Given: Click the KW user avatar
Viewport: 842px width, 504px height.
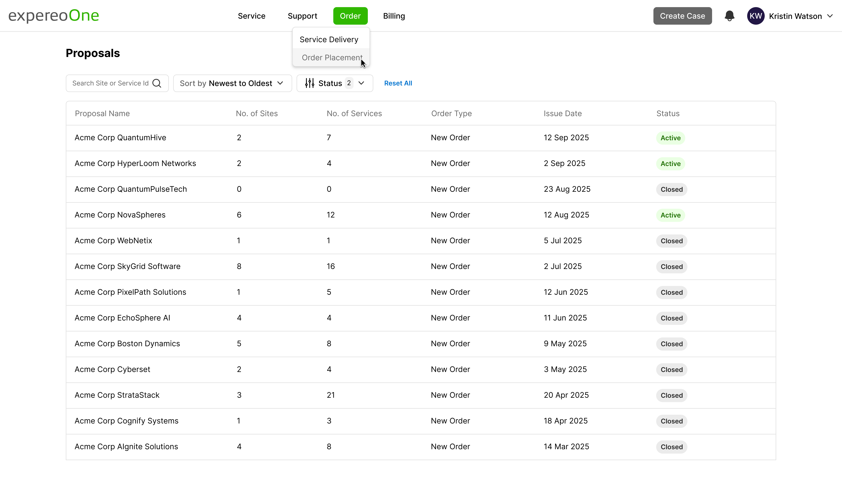Looking at the screenshot, I should pyautogui.click(x=755, y=16).
